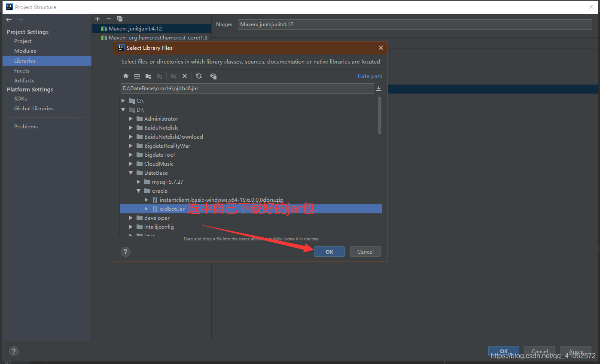
Task: Navigate back in Project Structure
Action: pyautogui.click(x=9, y=20)
